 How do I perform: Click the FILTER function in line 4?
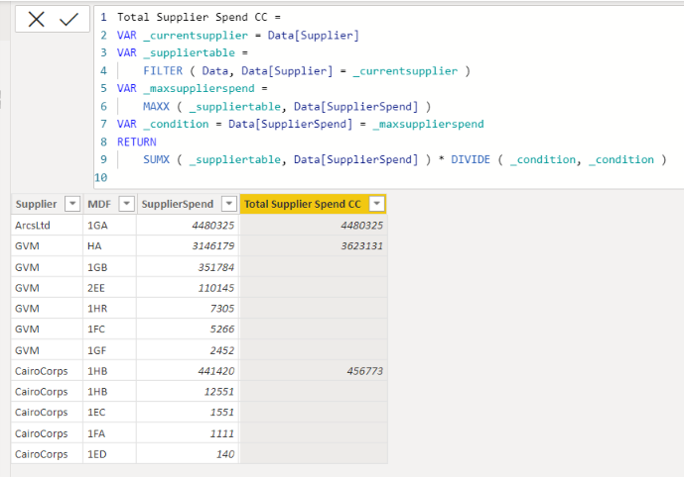coord(163,71)
